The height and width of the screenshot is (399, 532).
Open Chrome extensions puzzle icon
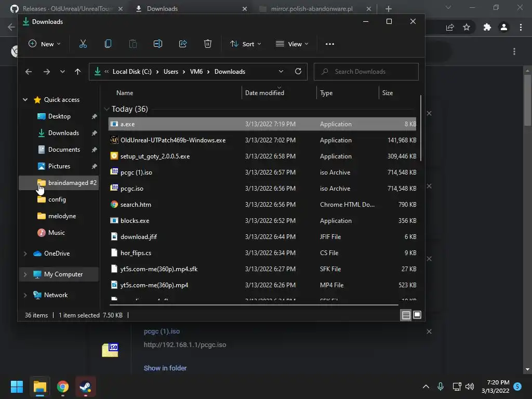[487, 27]
